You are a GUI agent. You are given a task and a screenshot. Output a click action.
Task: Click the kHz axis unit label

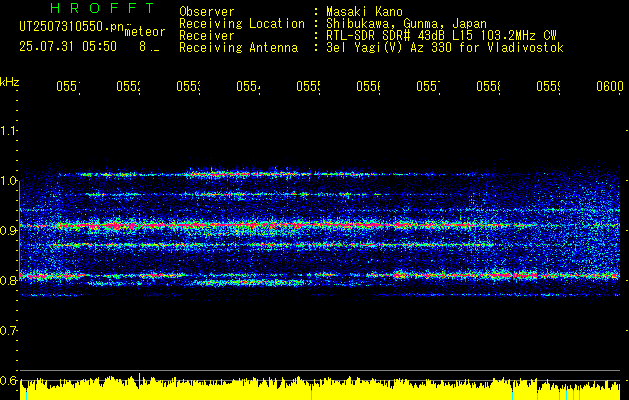pos(10,82)
